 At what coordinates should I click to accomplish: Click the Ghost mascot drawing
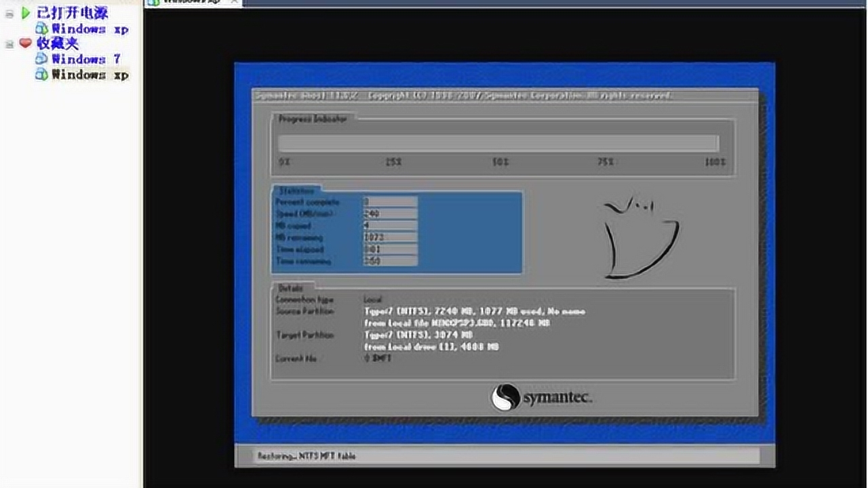[x=640, y=238]
